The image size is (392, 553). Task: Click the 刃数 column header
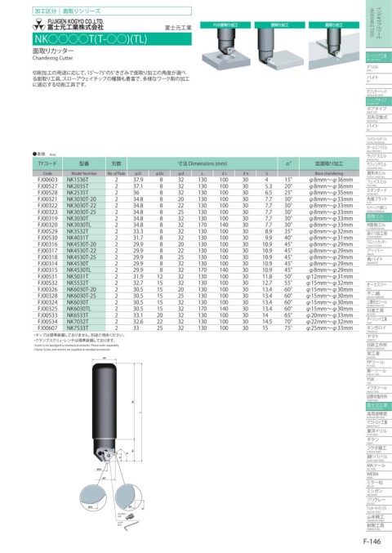pyautogui.click(x=116, y=163)
